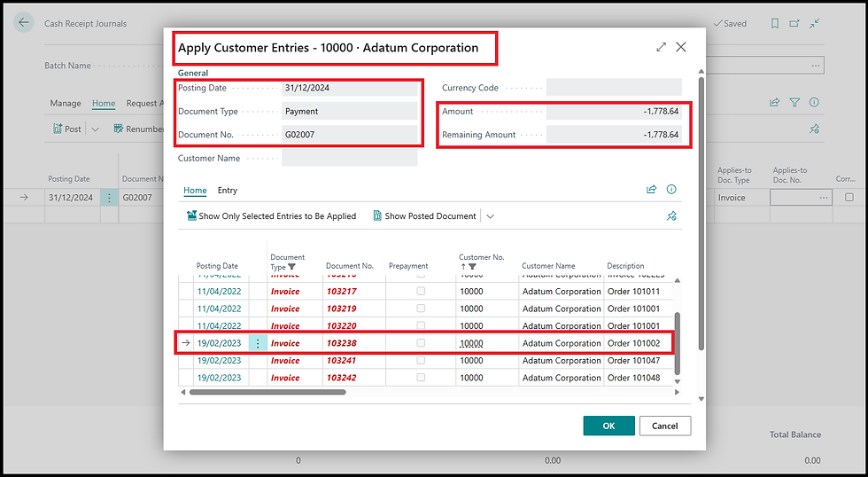This screenshot has height=477, width=868.
Task: Toggle Prepayment checkbox for invoice 103241
Action: click(421, 360)
